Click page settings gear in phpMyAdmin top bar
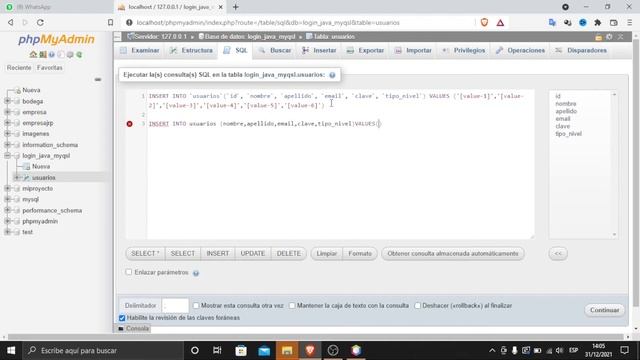Image resolution: width=640 pixels, height=360 pixels. click(x=609, y=37)
